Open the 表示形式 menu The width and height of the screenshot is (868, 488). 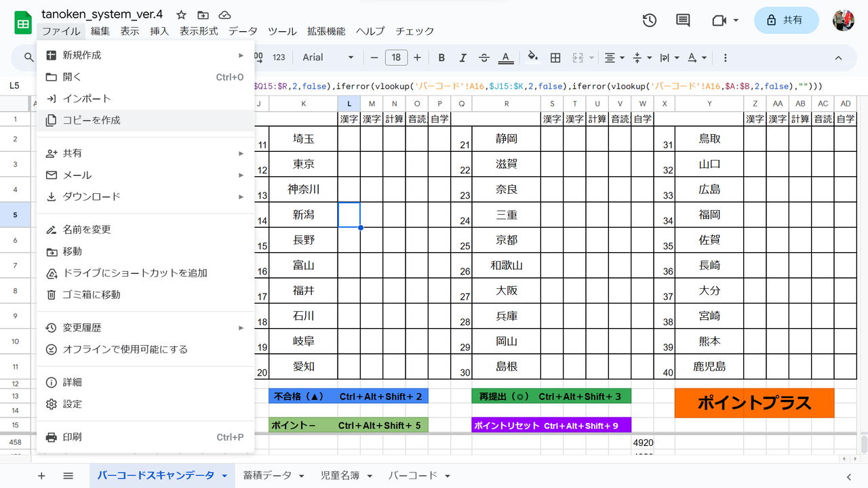click(199, 31)
